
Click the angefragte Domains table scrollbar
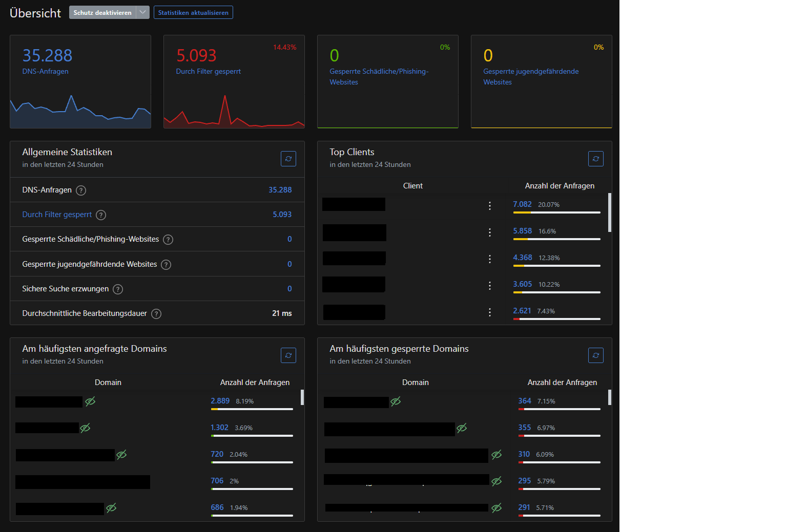(302, 397)
